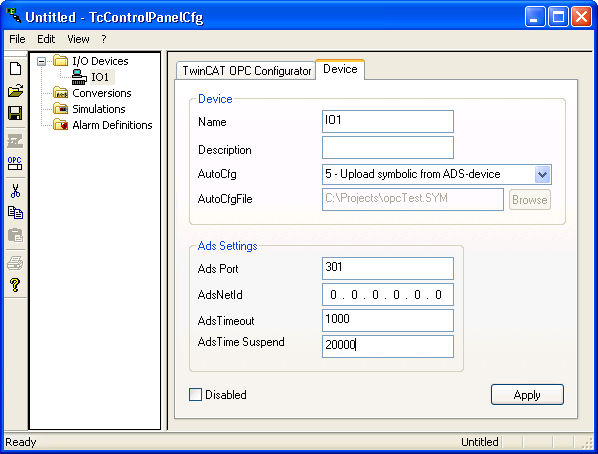Viewport: 598px width, 454px height.
Task: Select the I/O Devices label in the tree
Action: (x=100, y=61)
